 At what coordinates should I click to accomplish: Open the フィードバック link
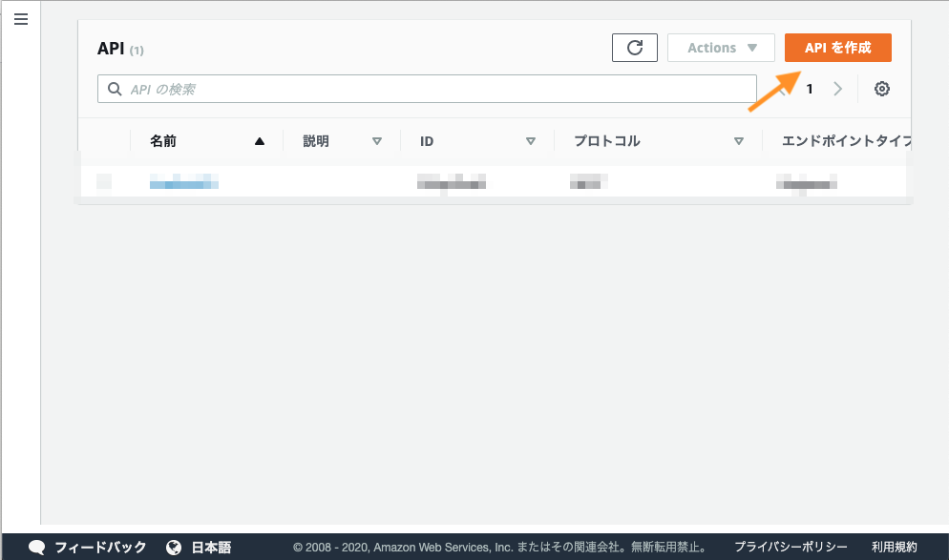(x=100, y=548)
